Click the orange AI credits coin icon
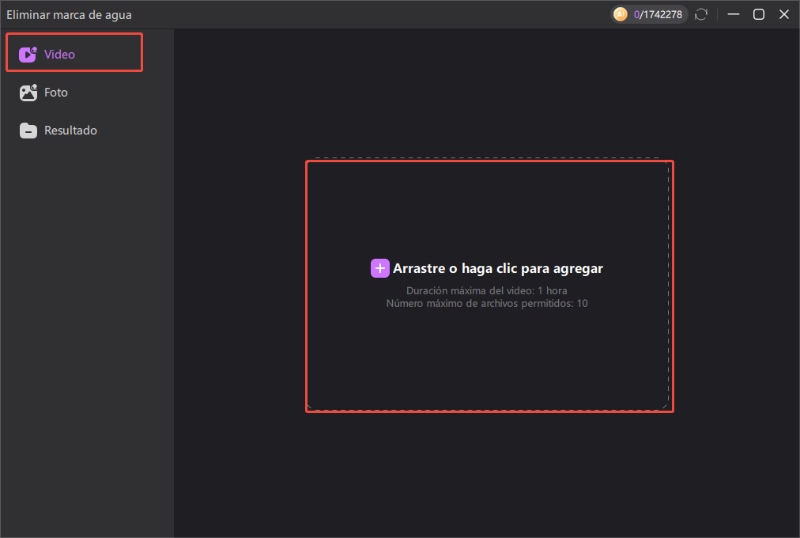Image resolution: width=800 pixels, height=538 pixels. [x=621, y=14]
